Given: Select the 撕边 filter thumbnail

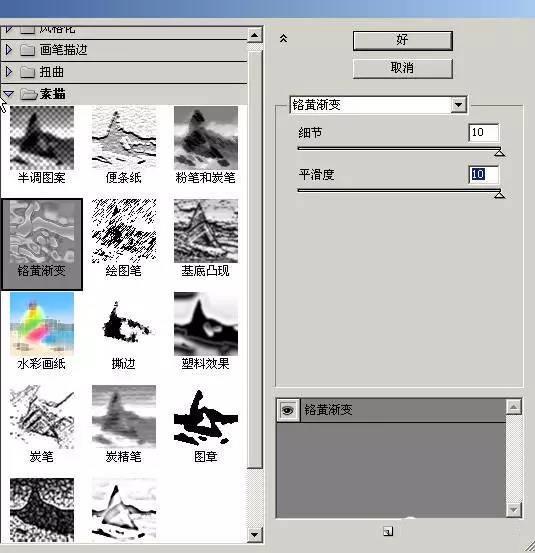Looking at the screenshot, I should tap(124, 324).
